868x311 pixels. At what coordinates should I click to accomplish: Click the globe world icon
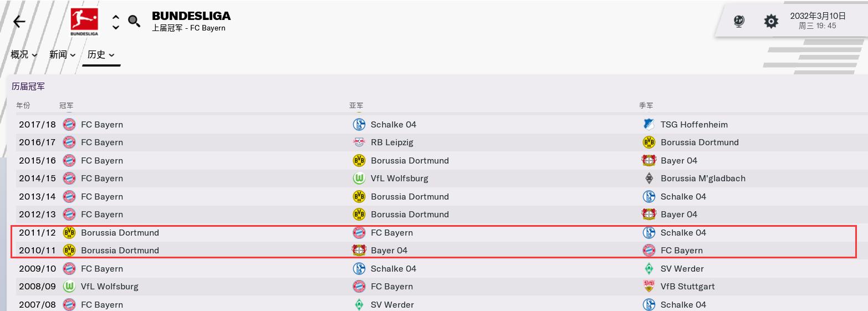(739, 22)
